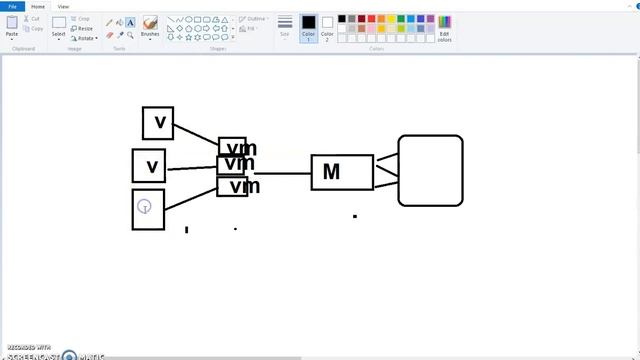Select the Color picker eyedropper tool
Image resolution: width=640 pixels, height=360 pixels.
[120, 36]
